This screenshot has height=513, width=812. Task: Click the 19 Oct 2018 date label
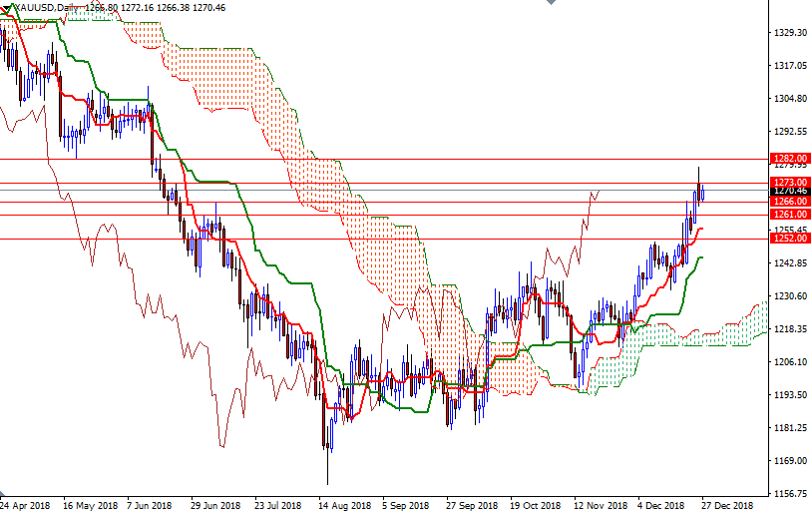coord(536,505)
